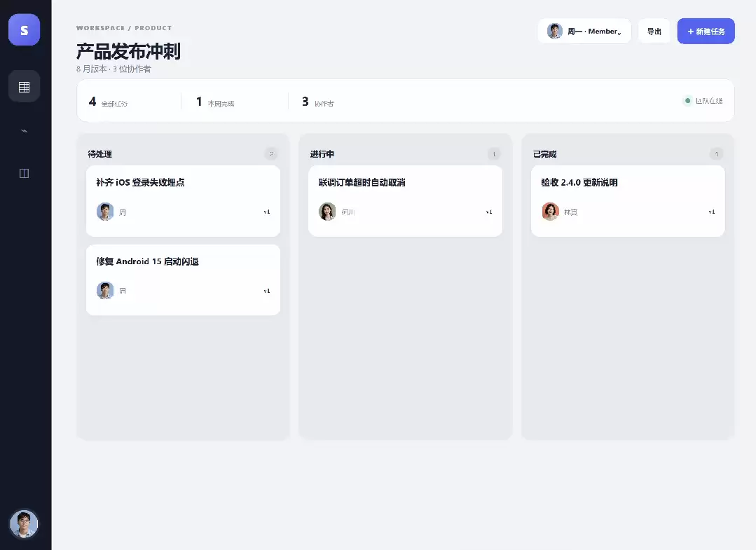Click the WORKSPACE / PRODUCT breadcrumb
This screenshot has height=550, width=756.
pos(124,28)
